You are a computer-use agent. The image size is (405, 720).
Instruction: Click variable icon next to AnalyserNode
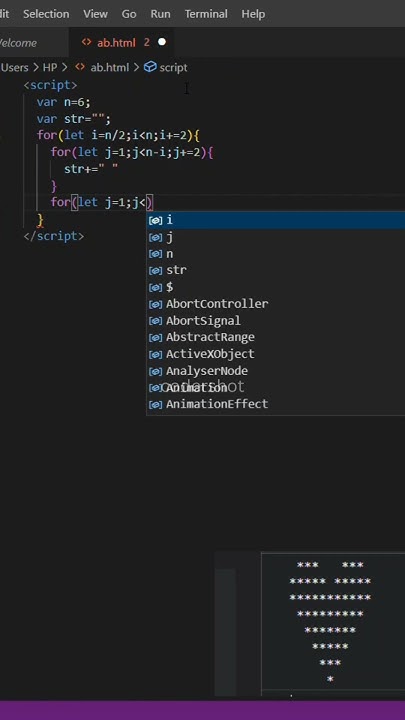tap(156, 371)
